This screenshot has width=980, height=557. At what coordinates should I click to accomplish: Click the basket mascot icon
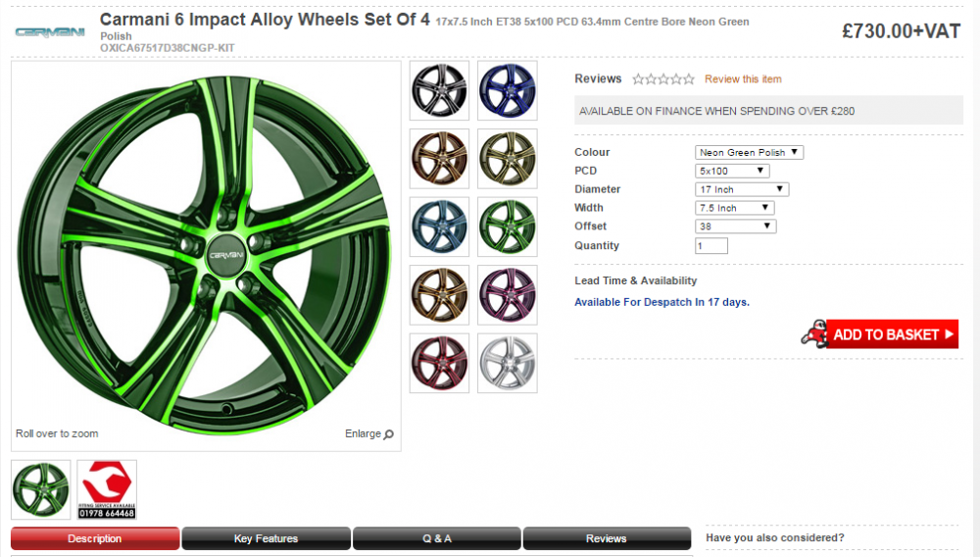813,333
